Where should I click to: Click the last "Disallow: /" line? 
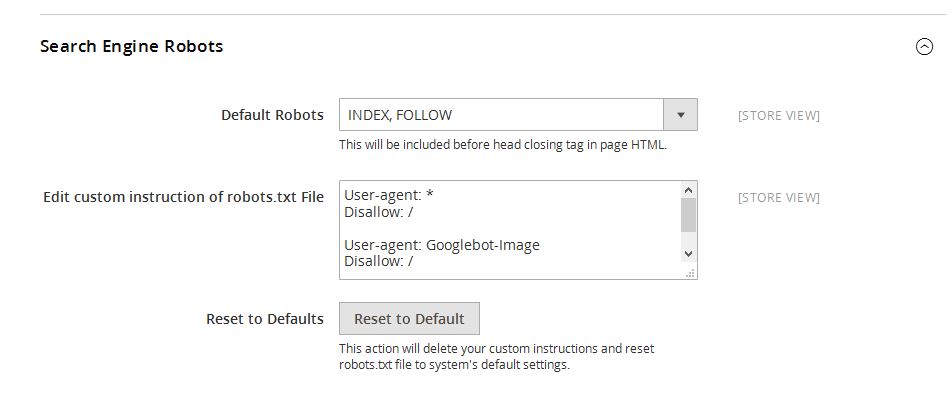click(379, 262)
